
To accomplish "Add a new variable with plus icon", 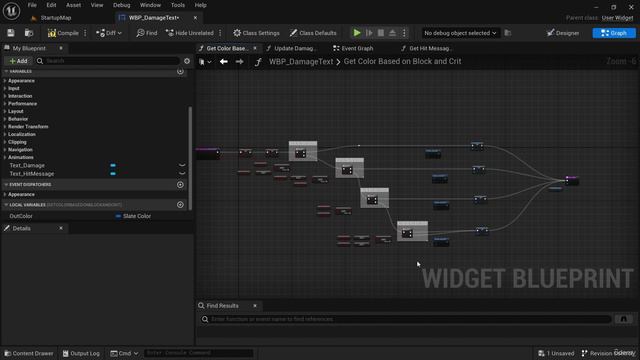I will click(x=180, y=71).
